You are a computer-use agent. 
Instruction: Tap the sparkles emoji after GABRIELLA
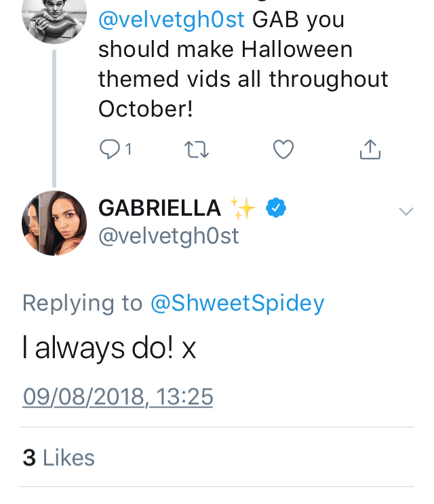coord(242,208)
